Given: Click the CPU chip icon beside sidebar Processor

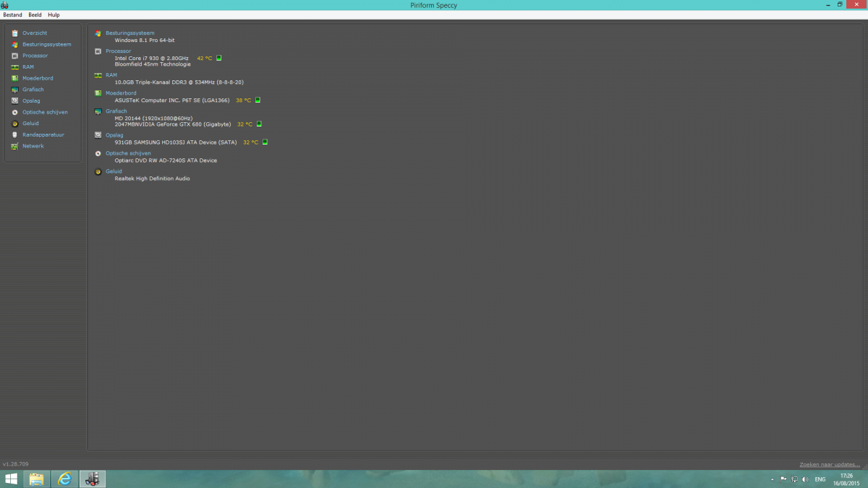Looking at the screenshot, I should pyautogui.click(x=14, y=56).
